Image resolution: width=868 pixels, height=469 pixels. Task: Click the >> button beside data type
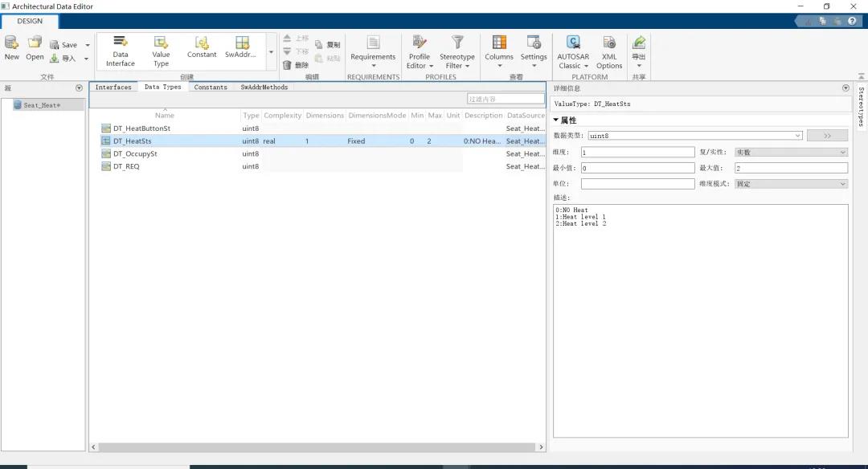827,136
